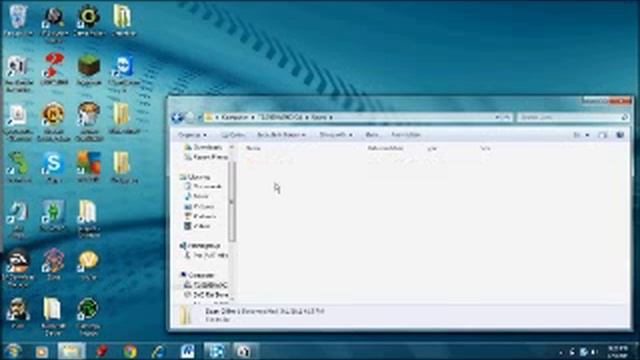Open the Share with dropdown
The width and height of the screenshot is (640, 360).
(x=336, y=135)
